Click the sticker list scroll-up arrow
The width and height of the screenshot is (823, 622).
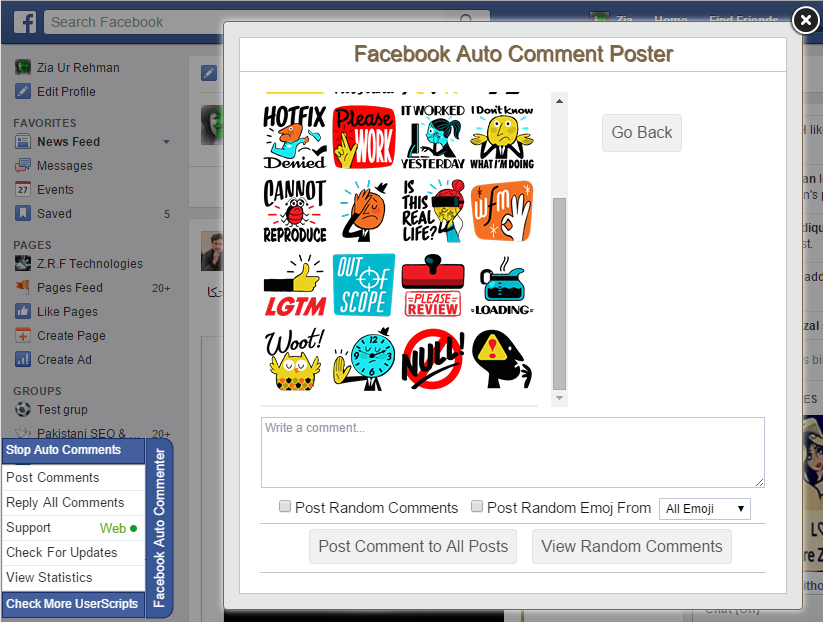[560, 101]
